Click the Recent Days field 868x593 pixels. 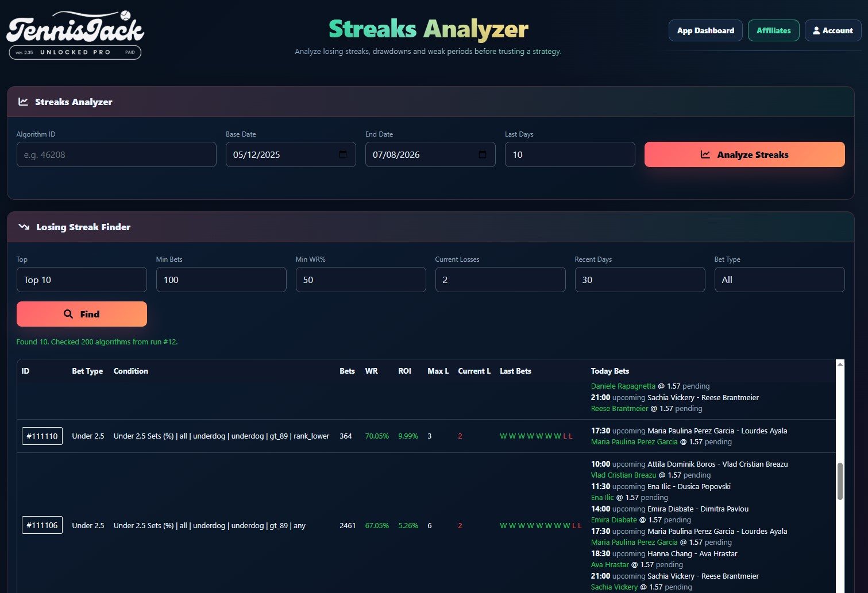[640, 280]
